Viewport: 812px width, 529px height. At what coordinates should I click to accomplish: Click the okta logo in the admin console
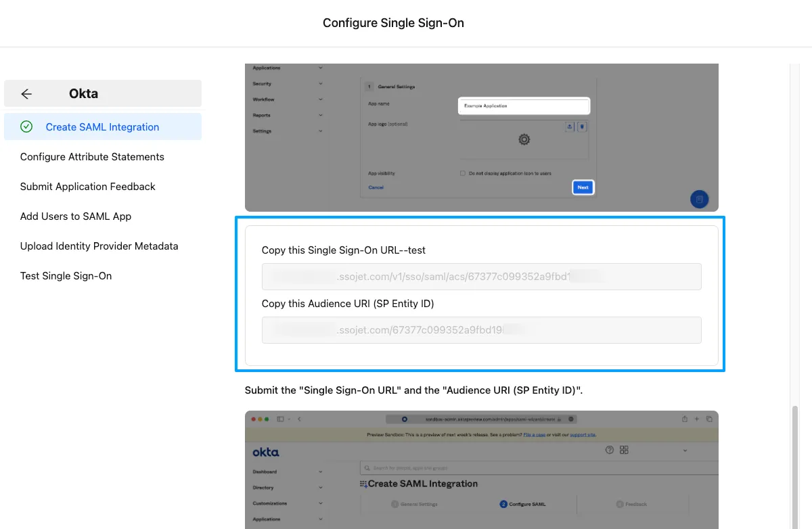coord(266,451)
